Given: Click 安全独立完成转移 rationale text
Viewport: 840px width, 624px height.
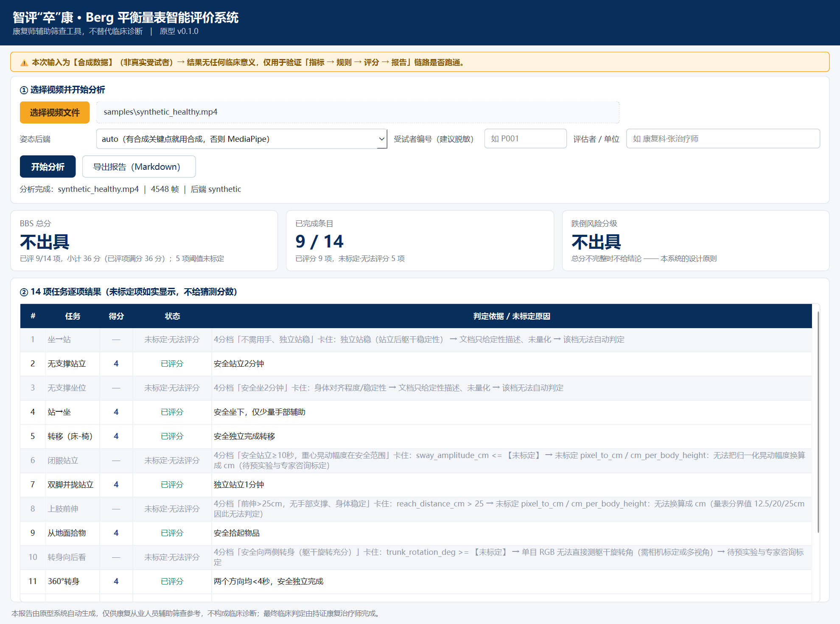Looking at the screenshot, I should coord(244,436).
